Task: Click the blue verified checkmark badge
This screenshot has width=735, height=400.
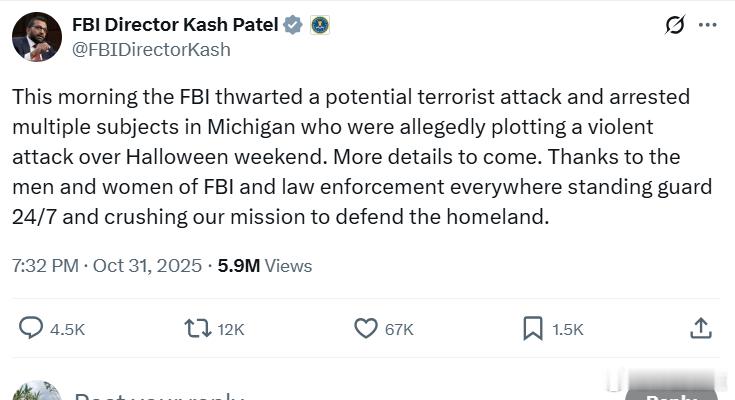Action: pos(293,25)
